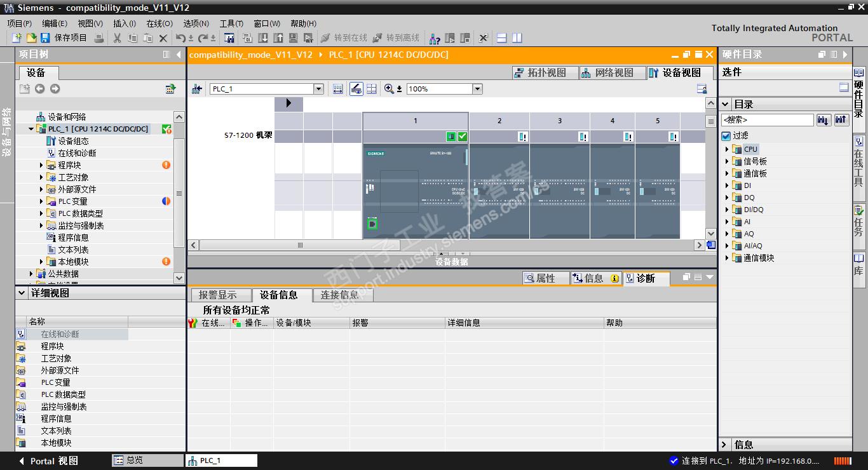Open the 100% zoom level dropdown
The height and width of the screenshot is (470, 868).
pyautogui.click(x=478, y=89)
